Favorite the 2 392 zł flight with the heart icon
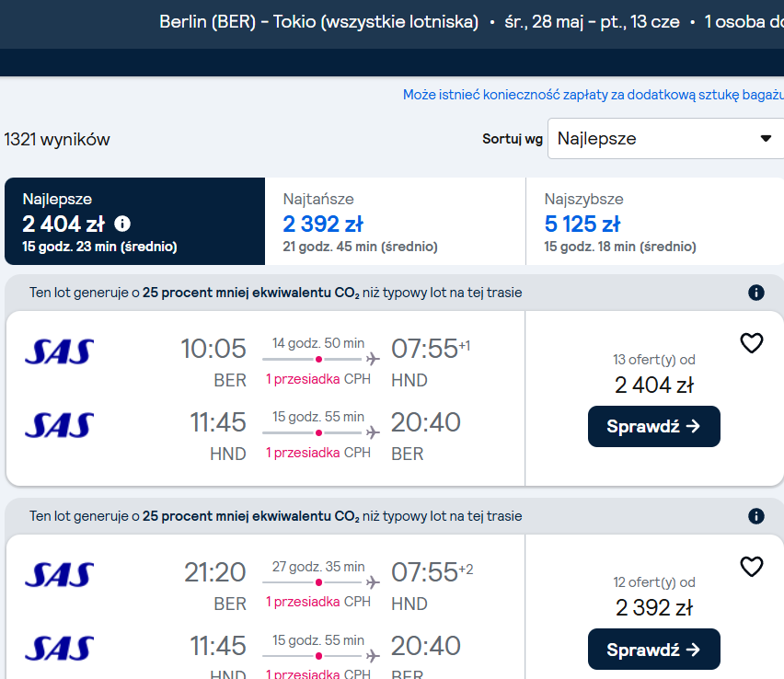 coord(751,567)
